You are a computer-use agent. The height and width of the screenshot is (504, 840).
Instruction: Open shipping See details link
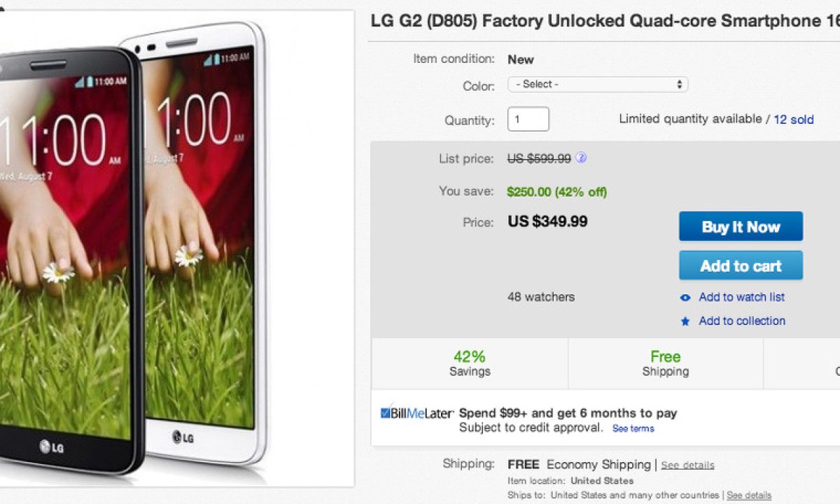(687, 465)
